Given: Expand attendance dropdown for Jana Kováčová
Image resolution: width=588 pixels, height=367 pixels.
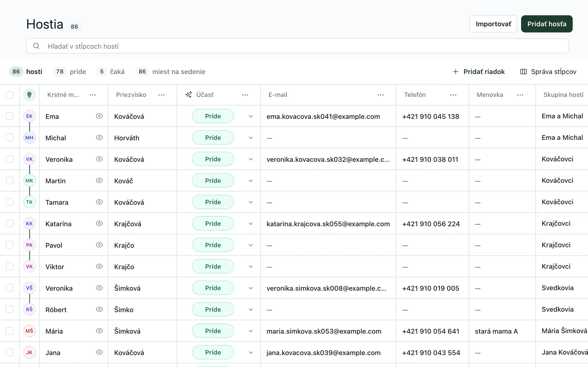Looking at the screenshot, I should (x=251, y=352).
